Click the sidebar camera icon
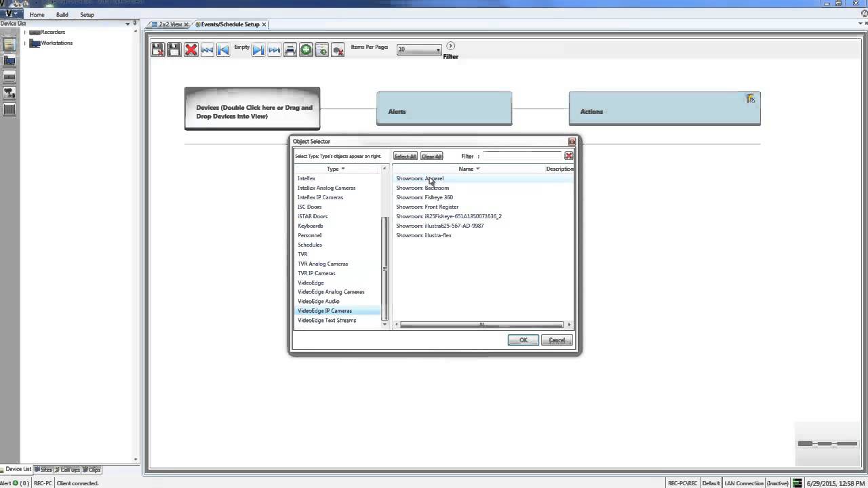 point(9,94)
